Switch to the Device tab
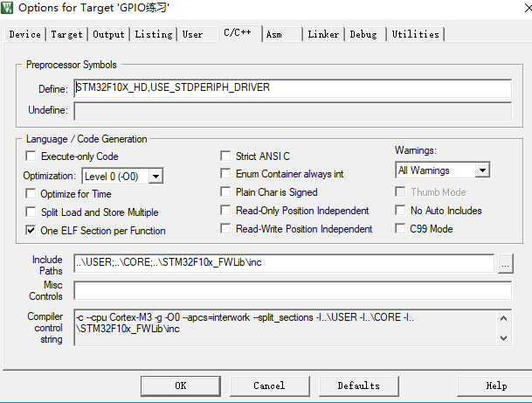This screenshot has height=403, width=532. pos(24,34)
